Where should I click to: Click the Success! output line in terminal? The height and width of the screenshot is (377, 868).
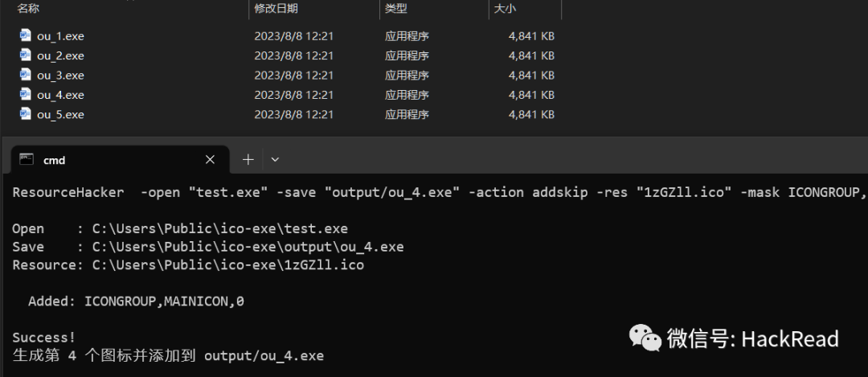point(43,337)
